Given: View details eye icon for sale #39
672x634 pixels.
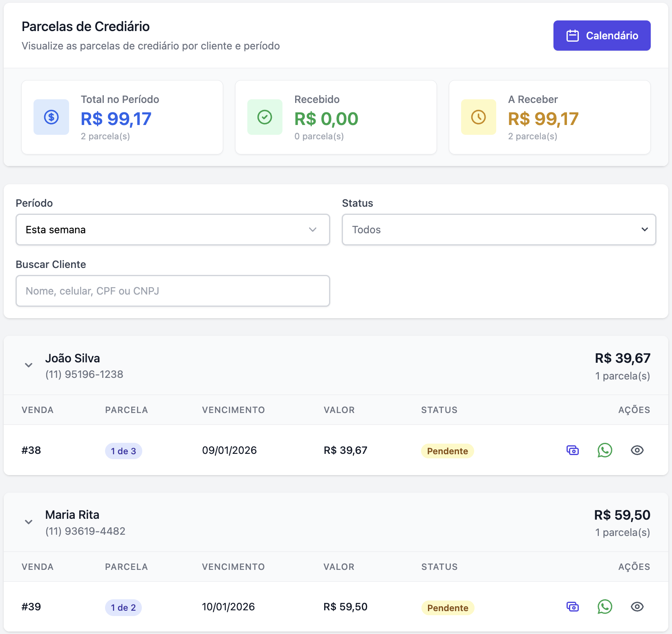Looking at the screenshot, I should (637, 607).
